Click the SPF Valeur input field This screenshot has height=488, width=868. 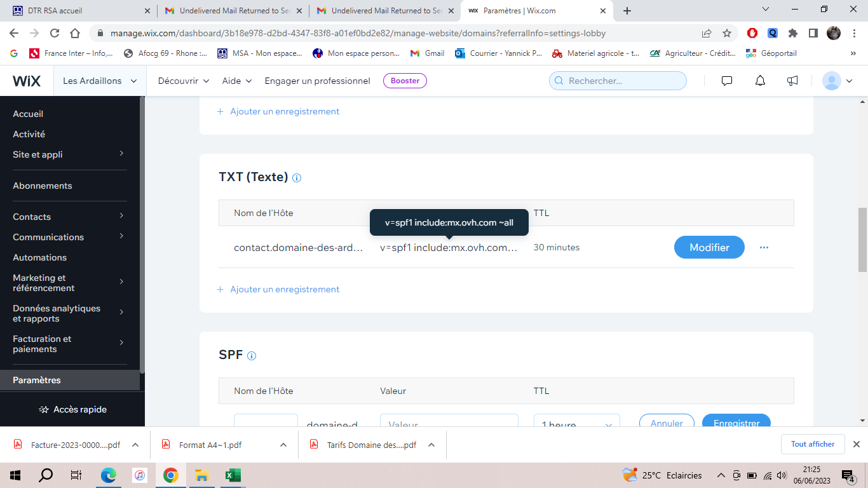pyautogui.click(x=449, y=421)
